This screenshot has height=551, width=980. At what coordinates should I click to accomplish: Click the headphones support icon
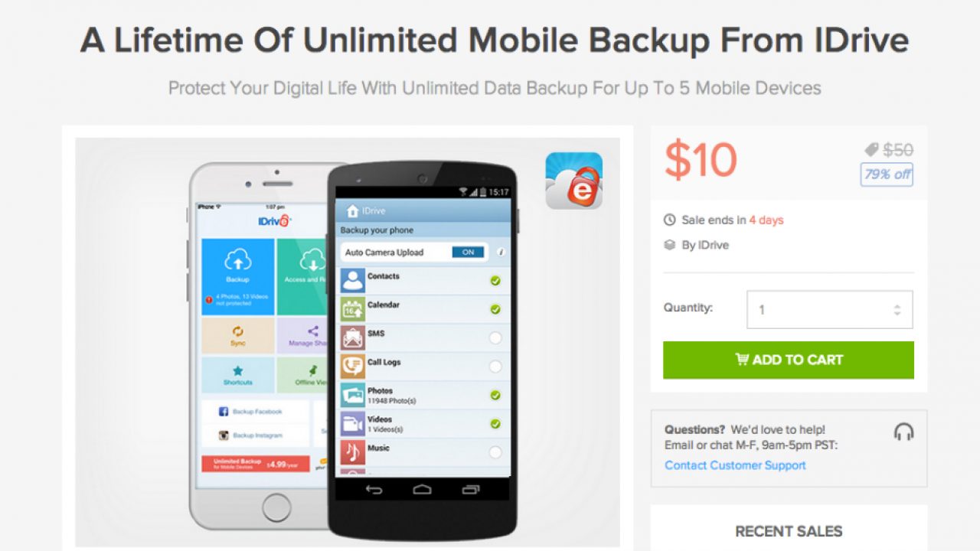pyautogui.click(x=903, y=432)
